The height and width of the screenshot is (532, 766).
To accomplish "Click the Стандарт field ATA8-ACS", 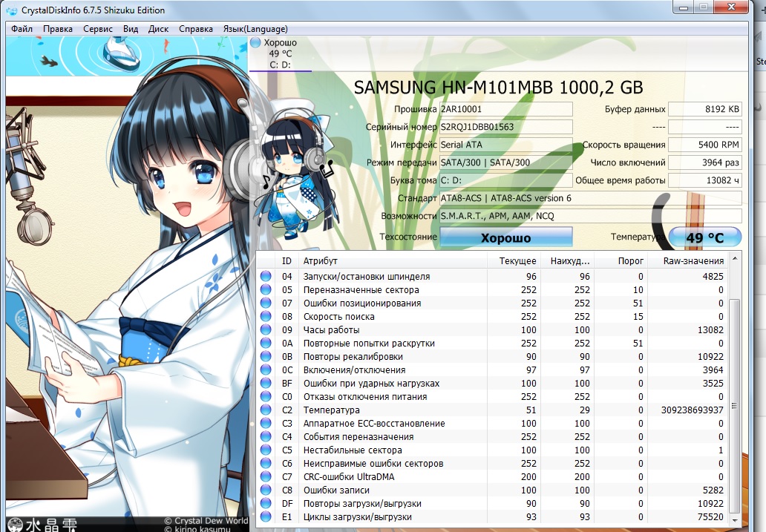I will click(x=590, y=198).
